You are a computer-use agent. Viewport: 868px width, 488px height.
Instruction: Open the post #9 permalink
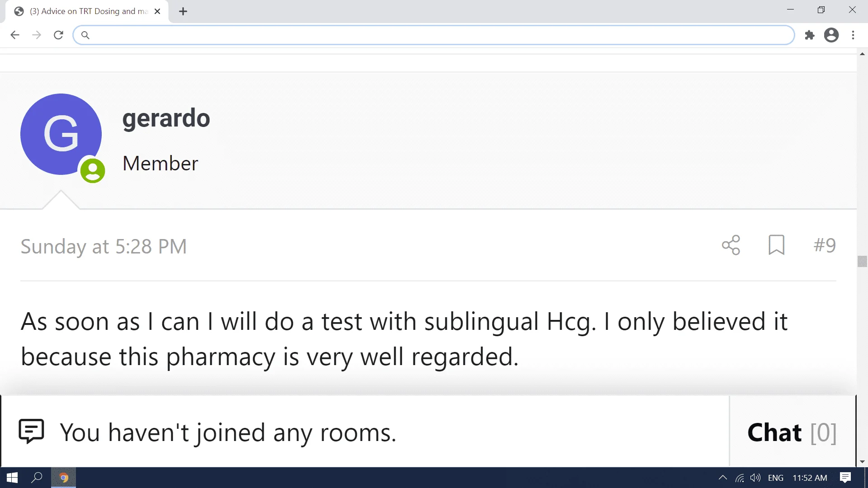825,245
